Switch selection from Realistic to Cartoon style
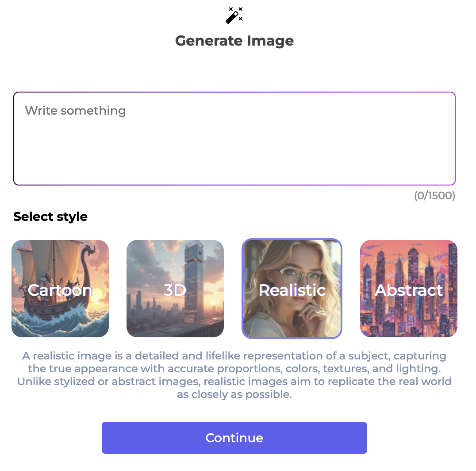 pyautogui.click(x=60, y=289)
